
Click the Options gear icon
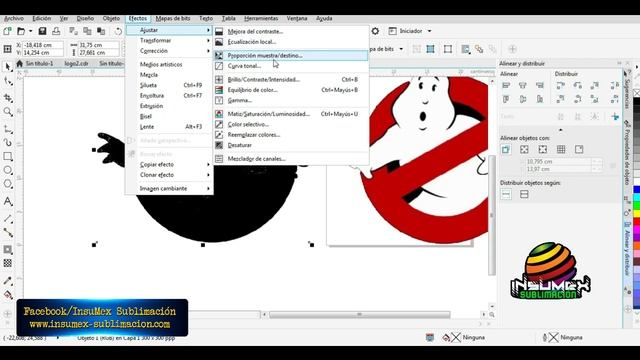coord(375,31)
